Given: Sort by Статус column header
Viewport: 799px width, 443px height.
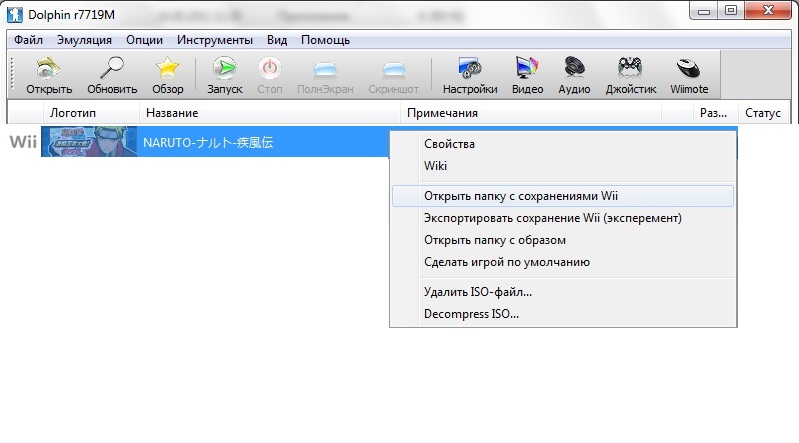Looking at the screenshot, I should pyautogui.click(x=762, y=113).
